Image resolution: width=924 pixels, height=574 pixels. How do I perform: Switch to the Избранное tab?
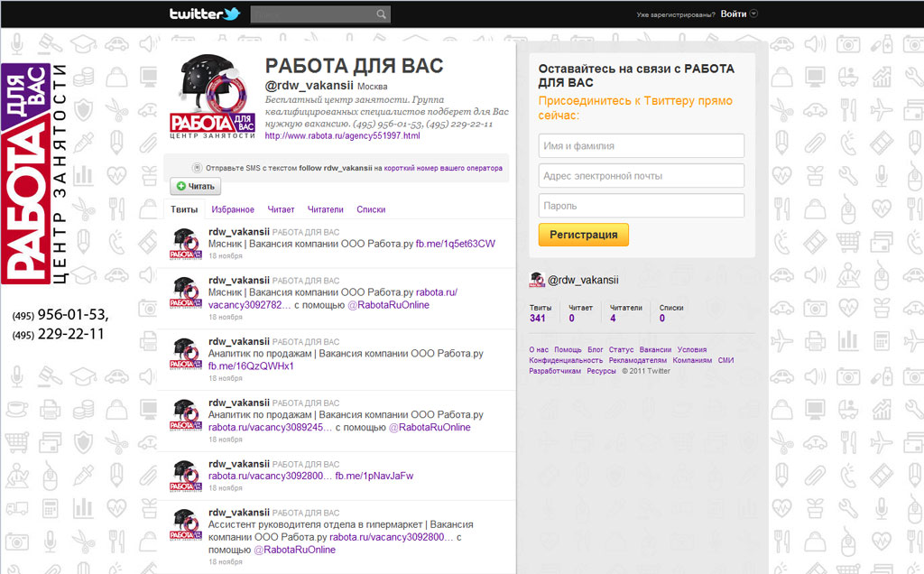pos(234,208)
